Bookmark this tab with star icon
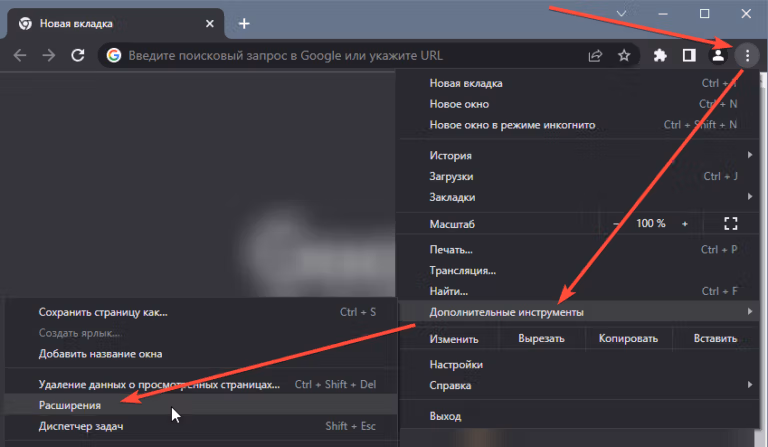768x447 pixels. coord(624,55)
